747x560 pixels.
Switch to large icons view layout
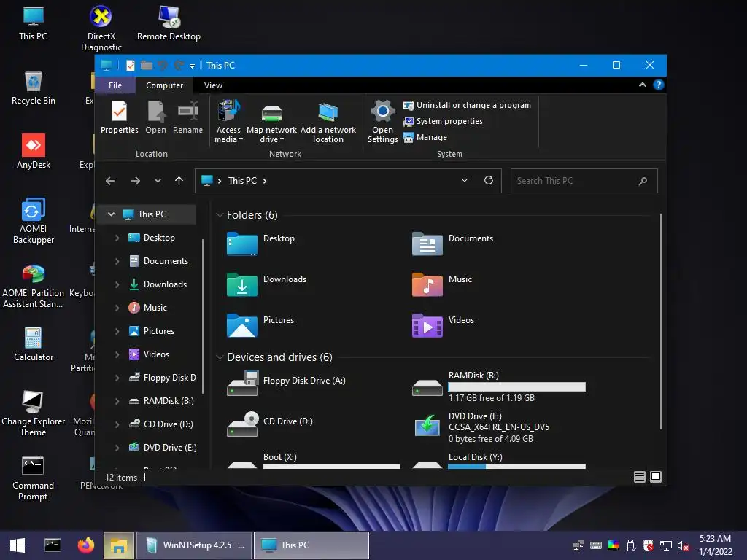pyautogui.click(x=656, y=477)
